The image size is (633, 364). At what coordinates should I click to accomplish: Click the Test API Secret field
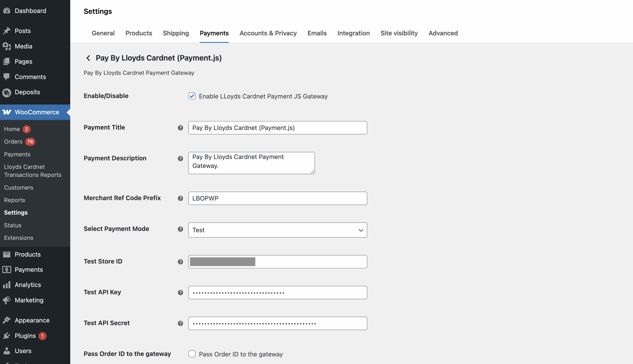click(278, 323)
